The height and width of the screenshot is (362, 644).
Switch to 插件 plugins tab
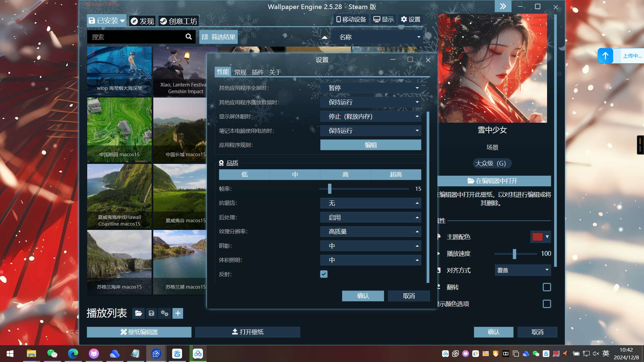click(258, 72)
